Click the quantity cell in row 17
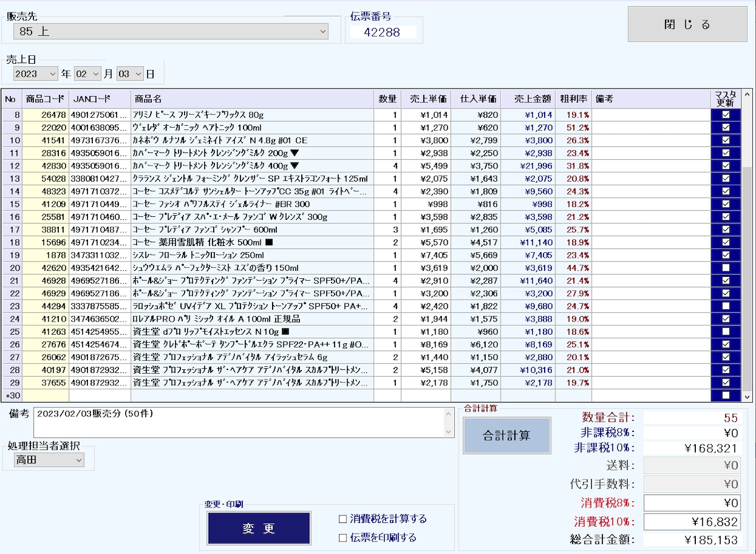Viewport: 756px width, 554px height. 387,229
